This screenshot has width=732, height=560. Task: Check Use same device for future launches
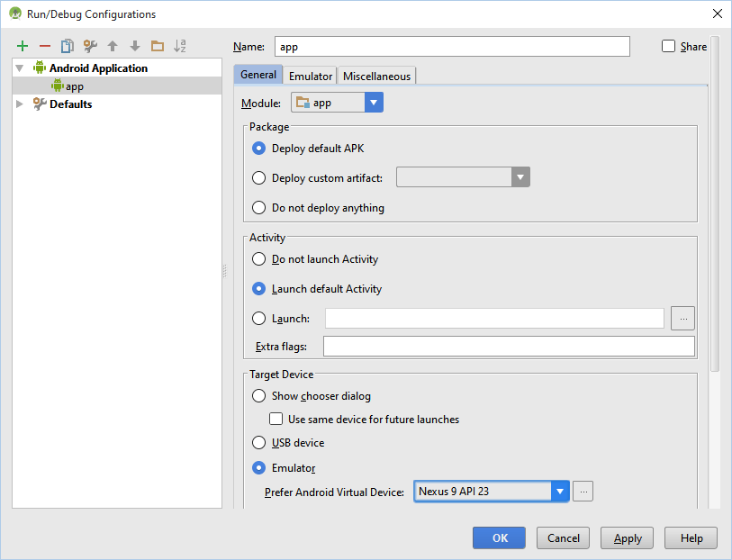click(277, 420)
